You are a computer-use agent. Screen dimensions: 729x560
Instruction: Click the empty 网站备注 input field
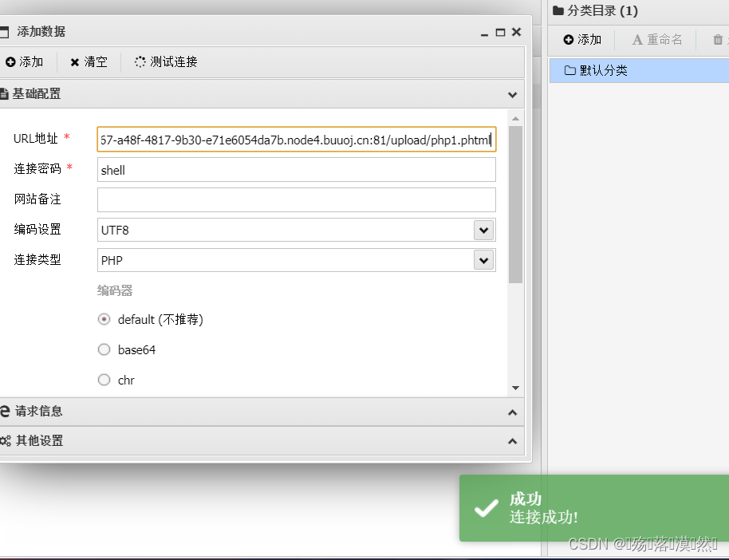(x=297, y=200)
